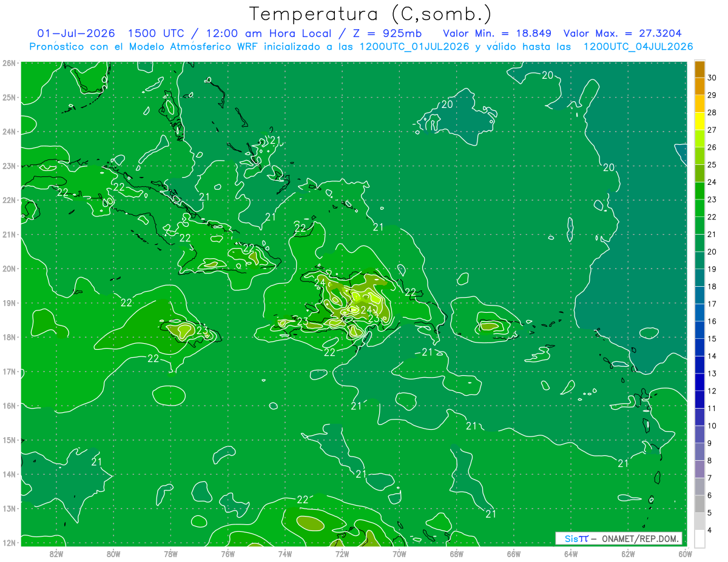
Task: Click the "4" colorbar label
Action: tap(710, 530)
